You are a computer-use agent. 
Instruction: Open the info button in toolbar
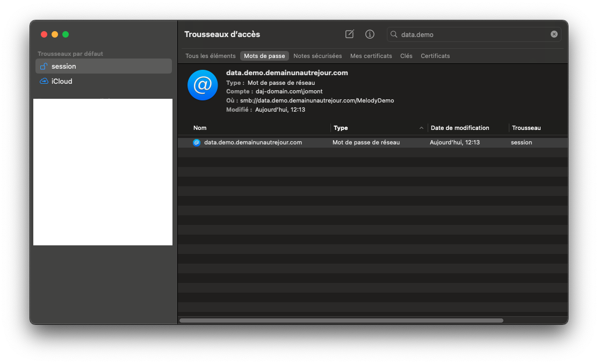point(370,34)
